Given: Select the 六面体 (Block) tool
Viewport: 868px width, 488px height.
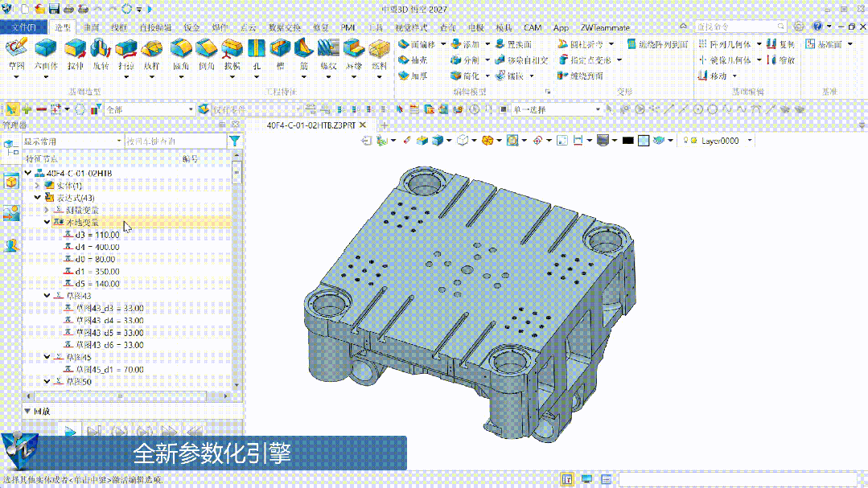Looking at the screenshot, I should pyautogui.click(x=46, y=54).
